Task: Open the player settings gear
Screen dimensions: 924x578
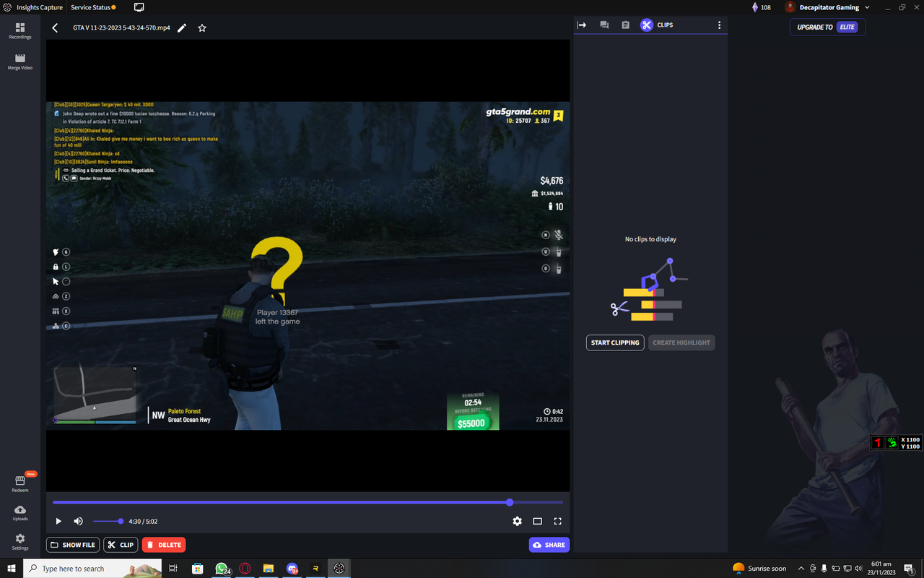Action: pos(517,521)
